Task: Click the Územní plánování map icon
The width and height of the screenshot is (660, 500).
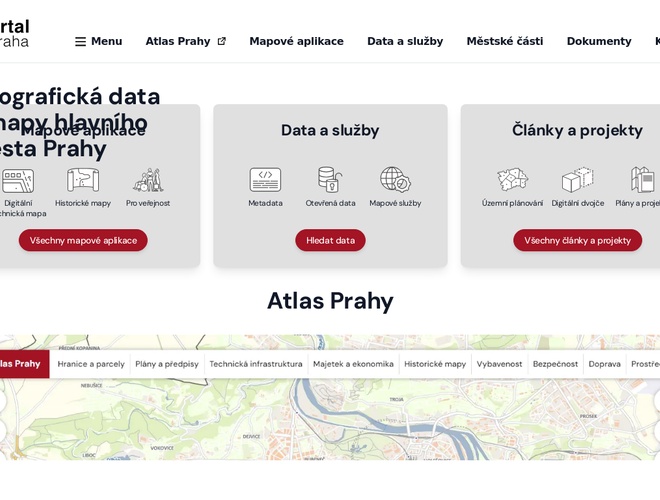Action: (512, 180)
